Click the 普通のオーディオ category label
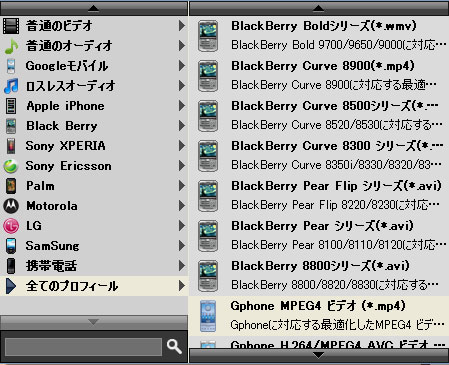449x365 pixels. (69, 46)
